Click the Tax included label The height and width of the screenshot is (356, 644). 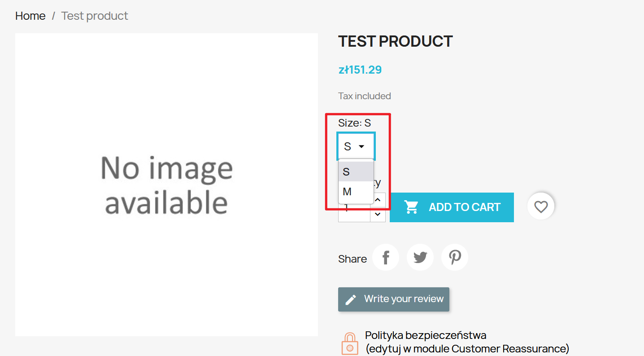(365, 96)
